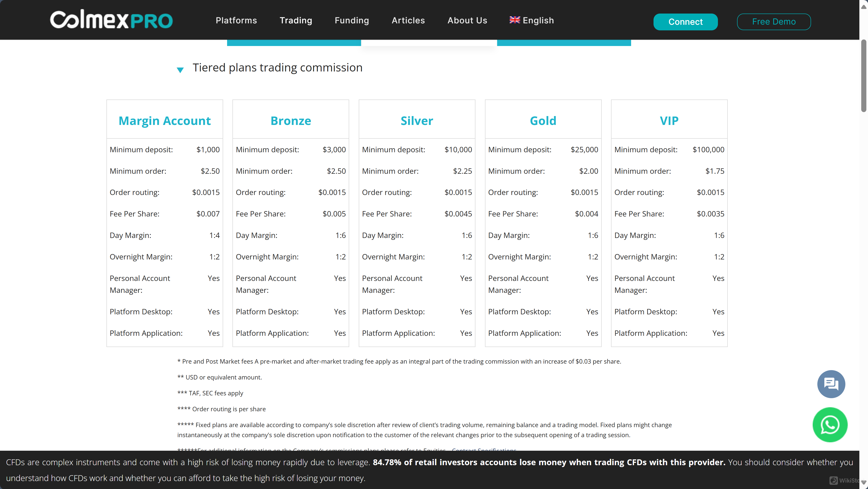Click the WikiStock watermark icon

(834, 480)
